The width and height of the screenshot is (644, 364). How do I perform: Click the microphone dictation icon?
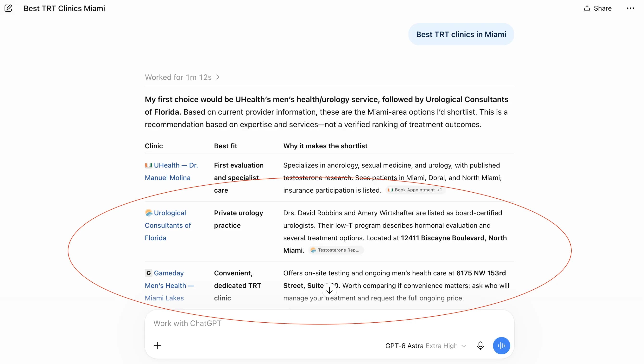pyautogui.click(x=480, y=346)
